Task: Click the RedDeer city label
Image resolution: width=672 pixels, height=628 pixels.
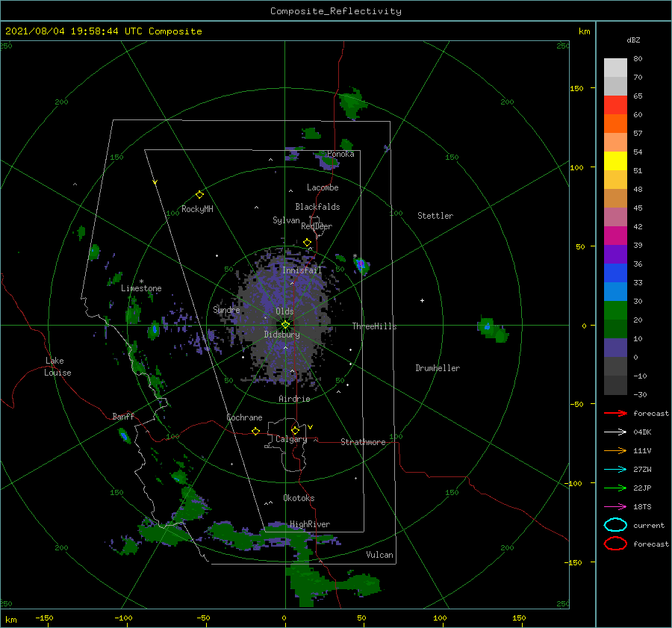Action: 317,226
